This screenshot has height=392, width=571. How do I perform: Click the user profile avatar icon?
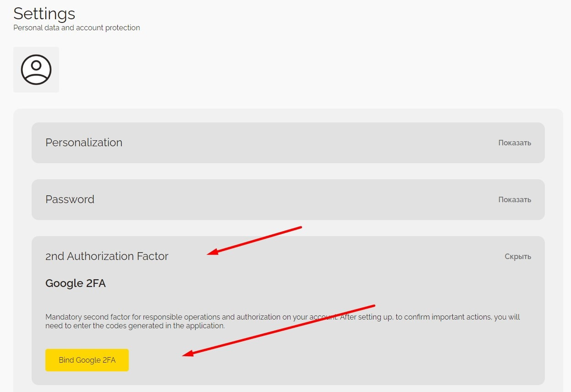pos(36,70)
